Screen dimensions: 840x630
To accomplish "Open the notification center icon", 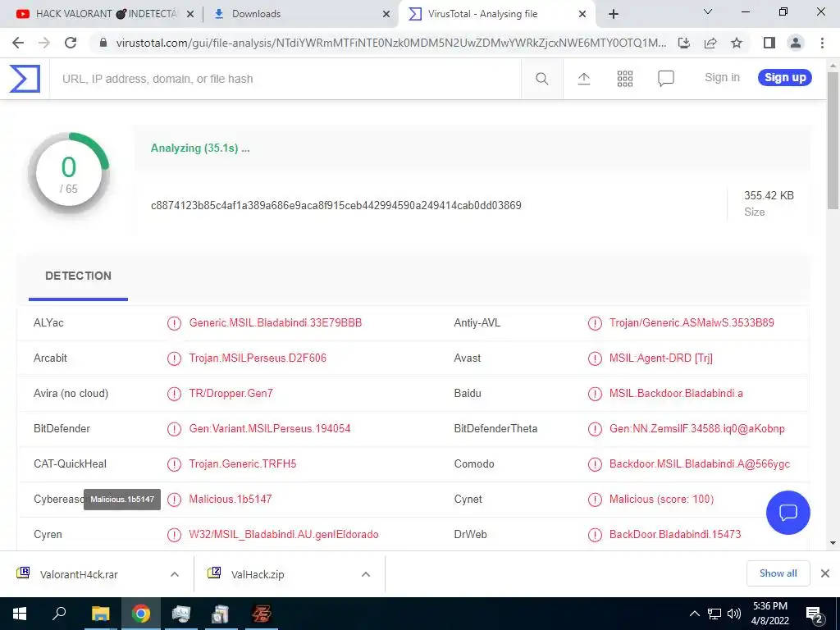I will pyautogui.click(x=813, y=614).
